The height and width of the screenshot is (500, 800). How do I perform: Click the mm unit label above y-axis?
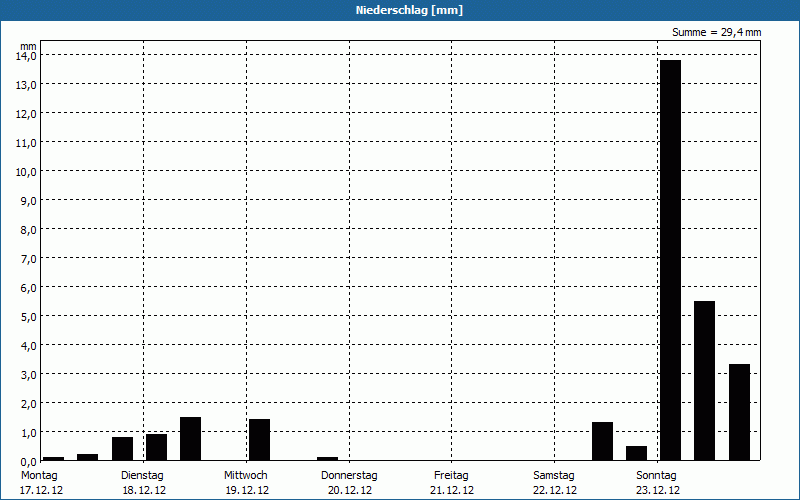[29, 46]
